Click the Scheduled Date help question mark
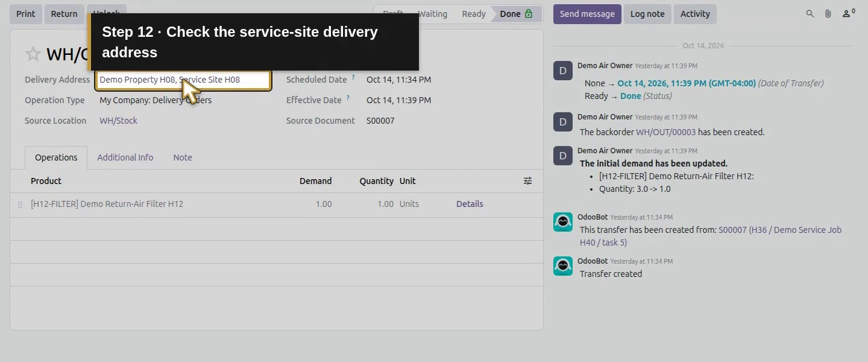Image resolution: width=868 pixels, height=362 pixels. tap(353, 78)
